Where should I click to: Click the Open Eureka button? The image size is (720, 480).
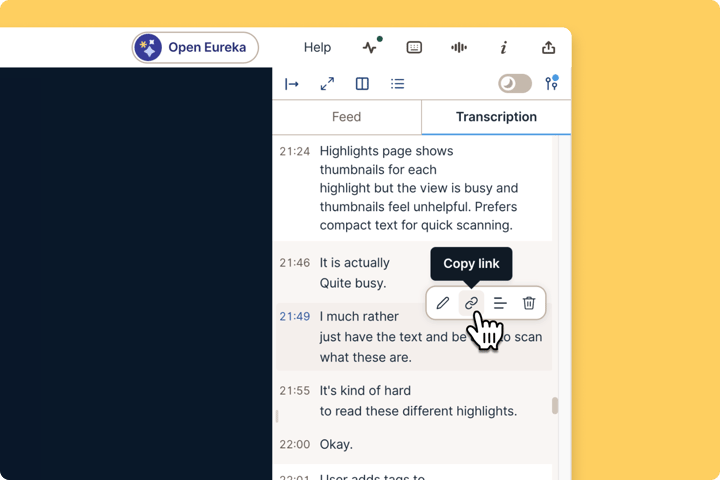195,47
